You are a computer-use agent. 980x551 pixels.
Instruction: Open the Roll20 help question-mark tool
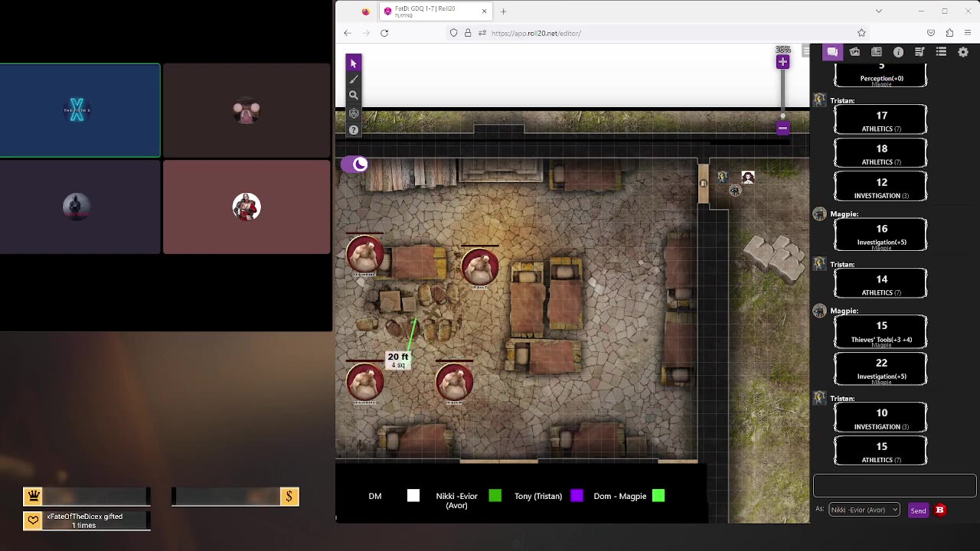tap(353, 129)
